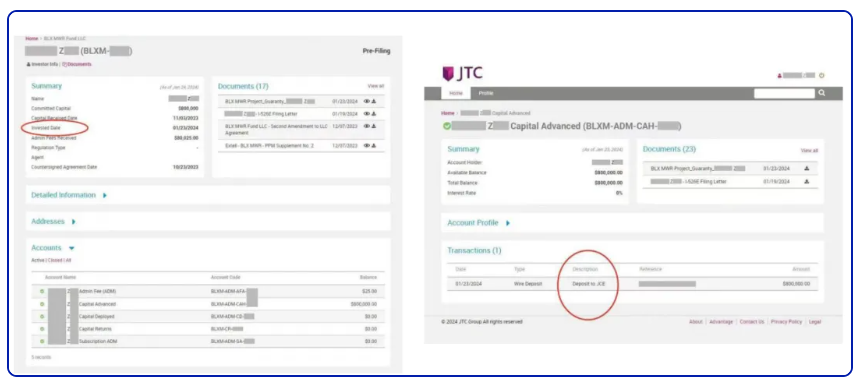Download Second Amendment to LLC Agreement document
The image size is (862, 389).
374,126
